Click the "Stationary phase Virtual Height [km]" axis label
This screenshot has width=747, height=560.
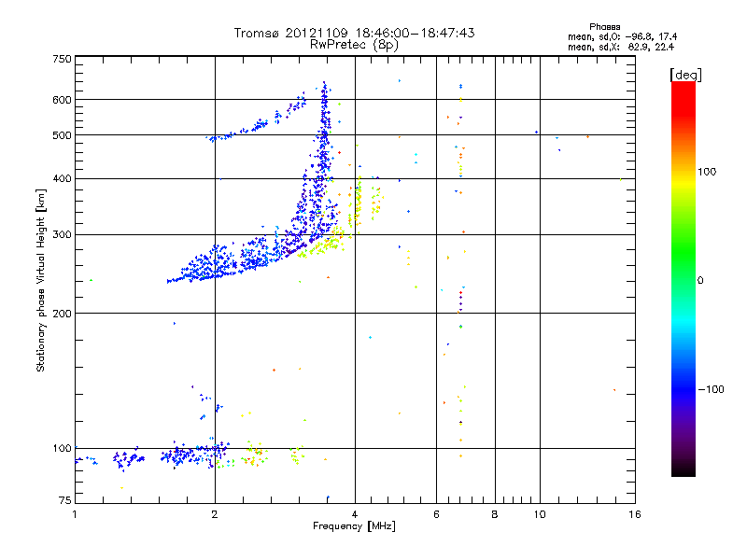pyautogui.click(x=40, y=280)
